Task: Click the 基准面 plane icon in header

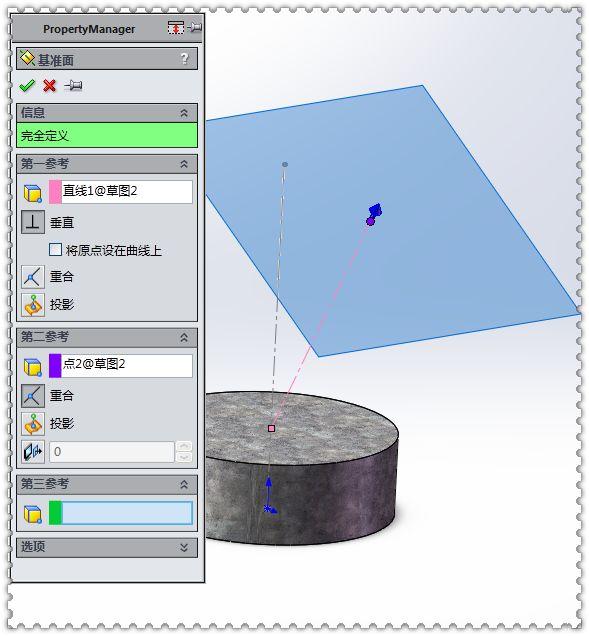Action: pos(28,59)
